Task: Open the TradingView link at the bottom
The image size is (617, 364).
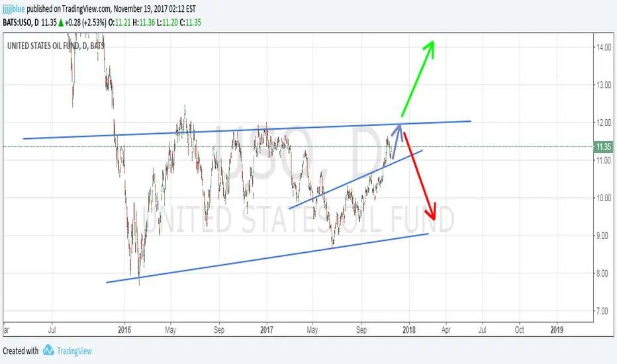Action: (x=74, y=351)
